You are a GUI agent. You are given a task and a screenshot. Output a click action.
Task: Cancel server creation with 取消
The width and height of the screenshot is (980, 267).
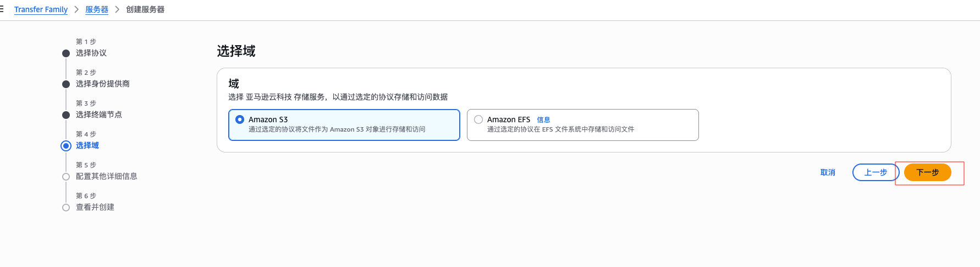828,172
